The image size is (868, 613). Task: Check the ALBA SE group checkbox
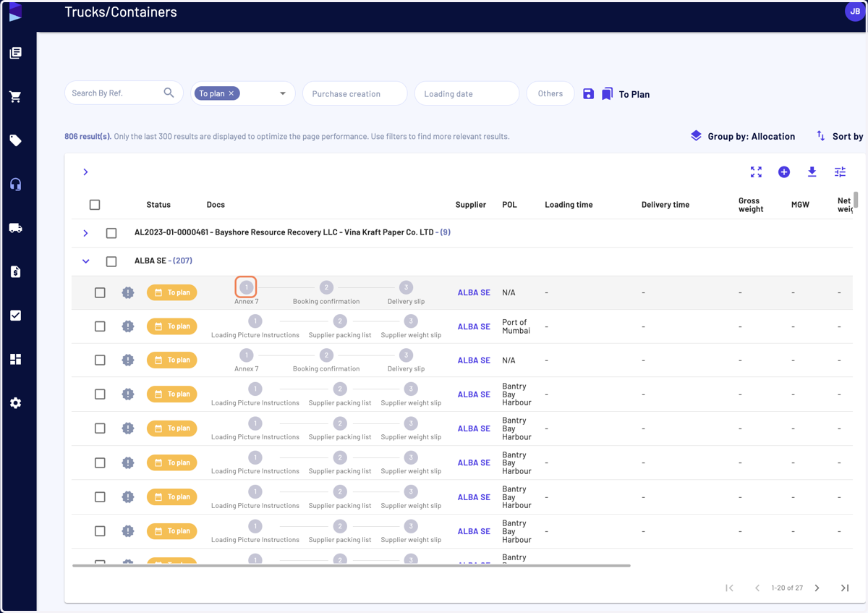click(x=111, y=261)
